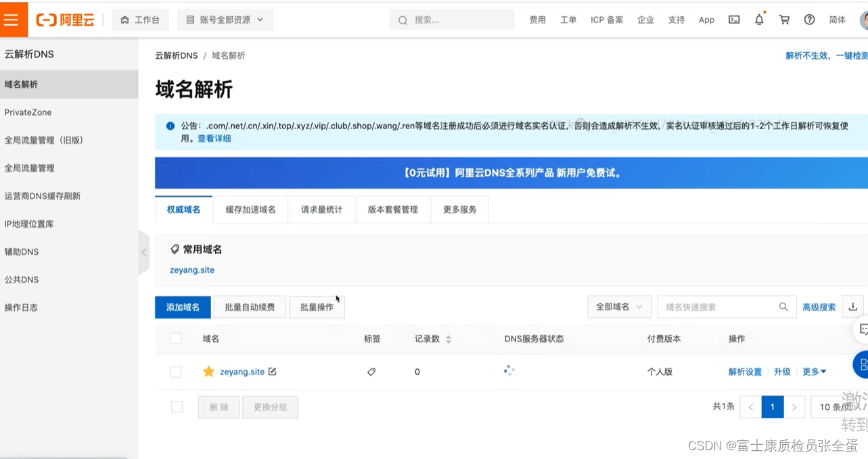Open the help question mark icon
Image resolution: width=868 pixels, height=459 pixels.
(809, 20)
